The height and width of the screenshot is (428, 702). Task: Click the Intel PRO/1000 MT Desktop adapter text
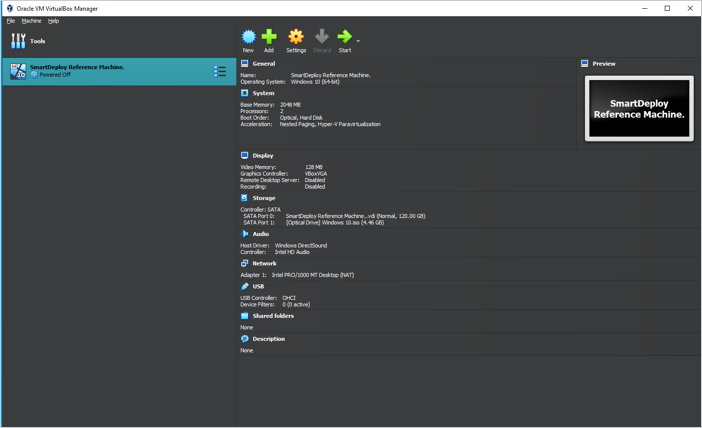pyautogui.click(x=313, y=275)
